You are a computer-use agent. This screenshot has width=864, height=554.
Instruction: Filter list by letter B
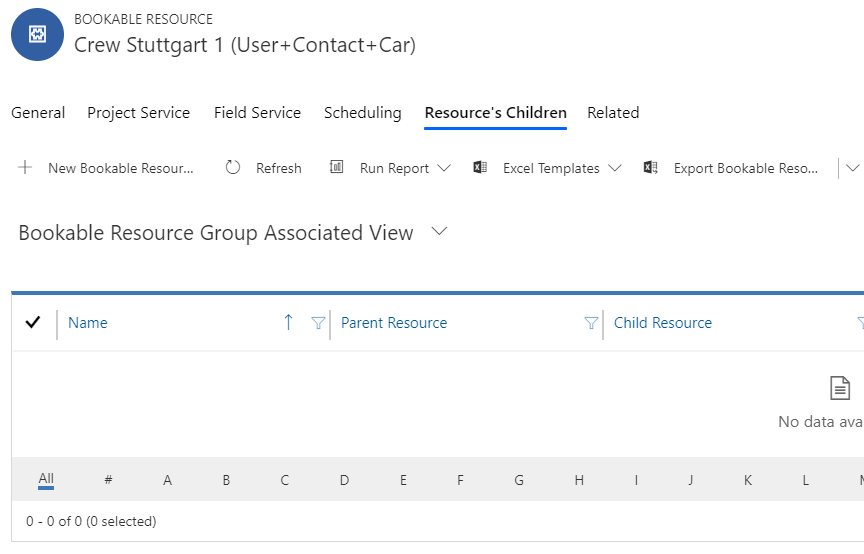[x=226, y=480]
